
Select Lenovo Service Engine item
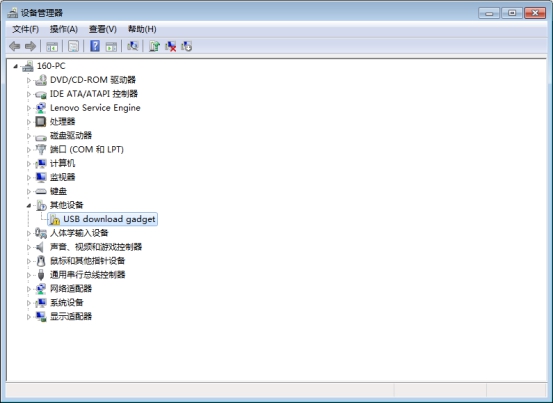coord(95,108)
